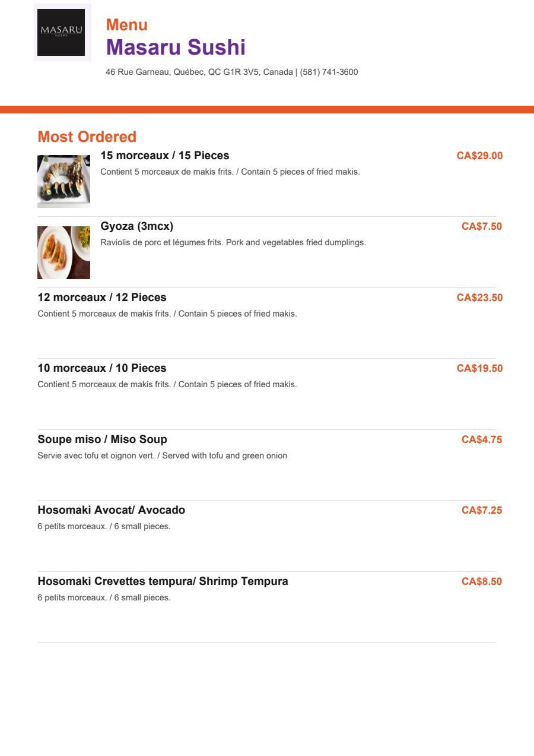Click the CA$8.50 shrimp tempura price

[x=482, y=581]
